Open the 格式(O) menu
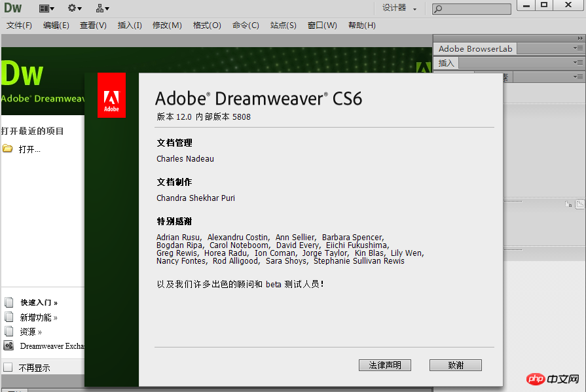The width and height of the screenshot is (586, 392). 207,26
